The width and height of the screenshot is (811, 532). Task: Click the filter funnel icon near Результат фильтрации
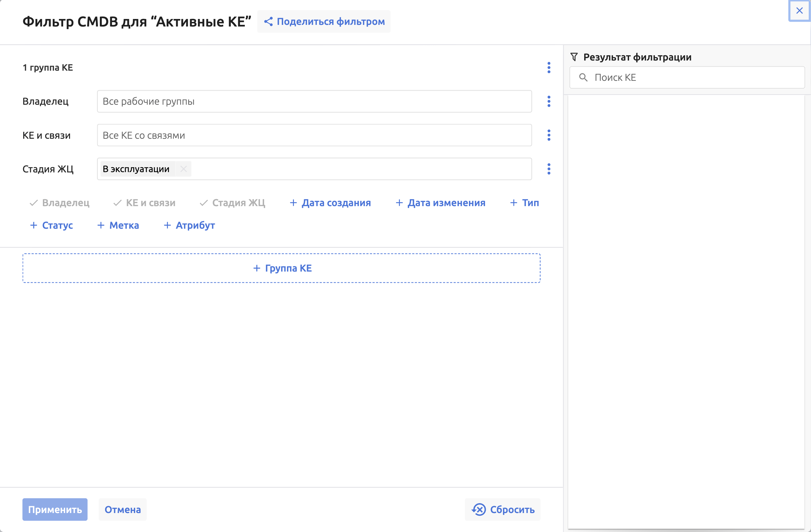tap(574, 57)
